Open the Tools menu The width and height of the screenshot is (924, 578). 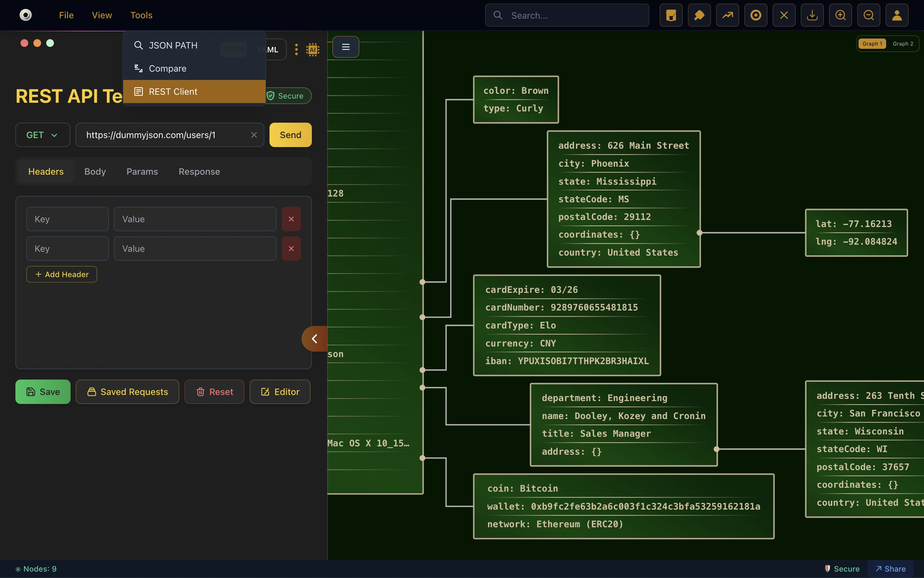tap(141, 15)
